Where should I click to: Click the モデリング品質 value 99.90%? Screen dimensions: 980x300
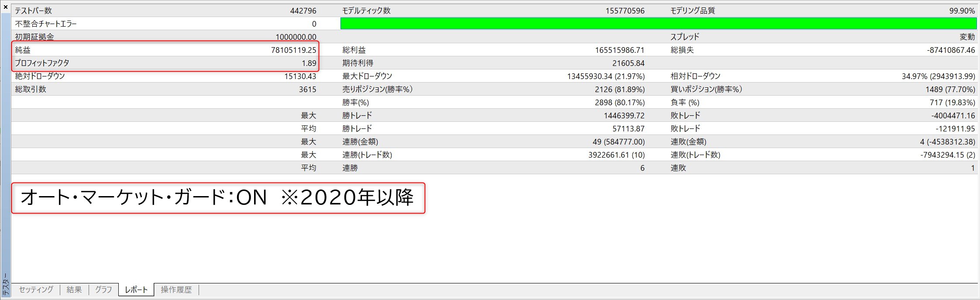(962, 10)
